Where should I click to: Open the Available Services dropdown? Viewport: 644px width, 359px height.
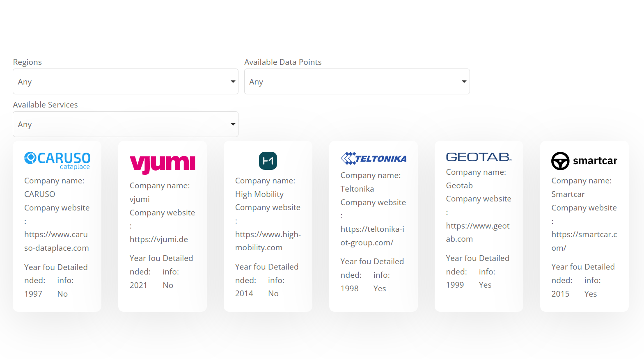[125, 124]
